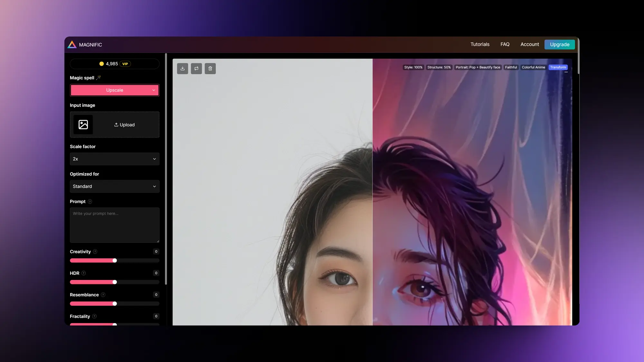Screen dimensions: 644x362
Task: Click the Prompt help question mark
Action: pyautogui.click(x=90, y=202)
